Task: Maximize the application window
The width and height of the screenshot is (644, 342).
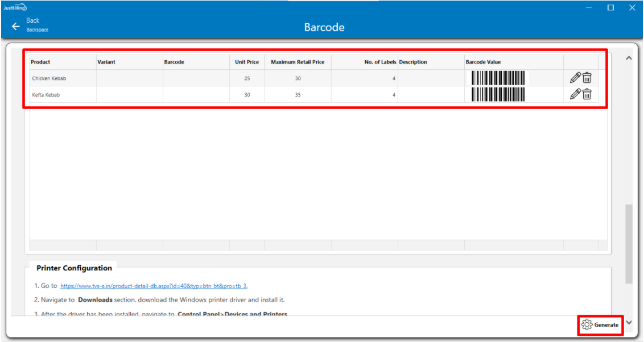Action: click(x=610, y=8)
